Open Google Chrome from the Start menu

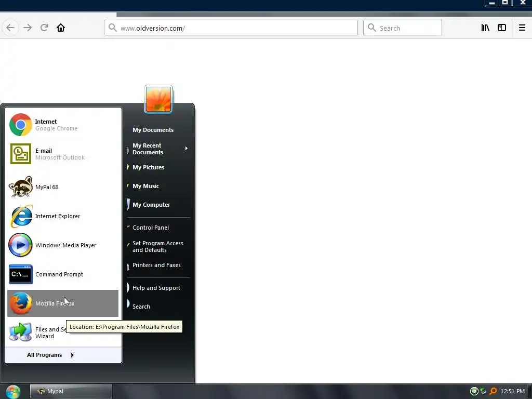63,125
